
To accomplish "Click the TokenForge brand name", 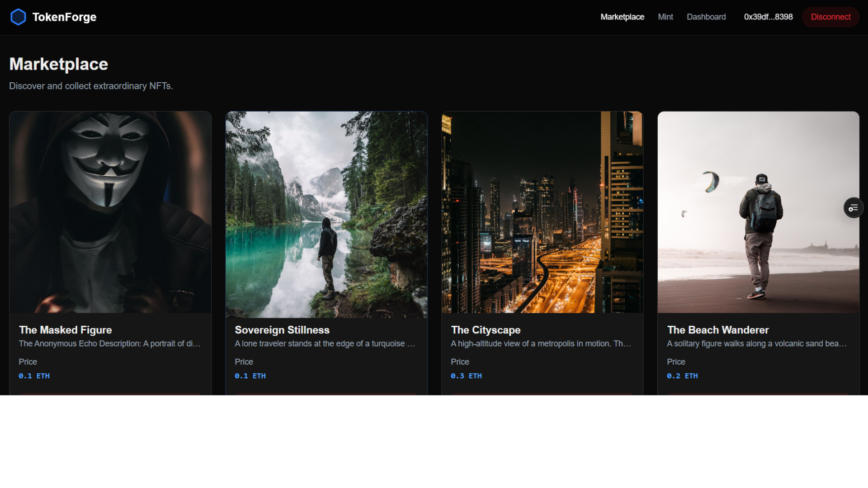I will pos(64,17).
